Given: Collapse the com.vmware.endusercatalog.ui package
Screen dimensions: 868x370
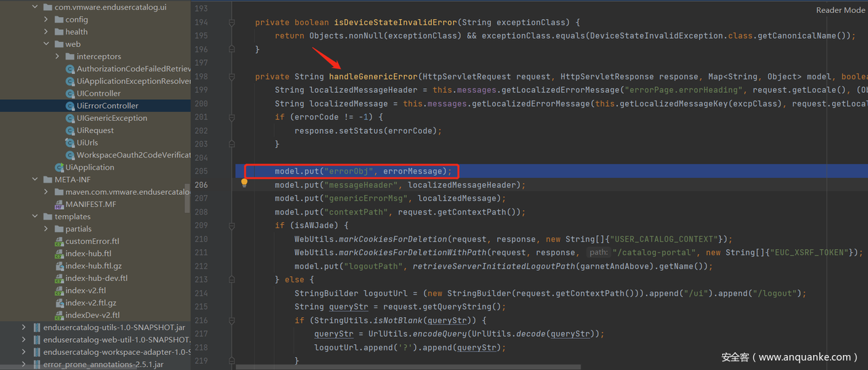Looking at the screenshot, I should pos(35,7).
